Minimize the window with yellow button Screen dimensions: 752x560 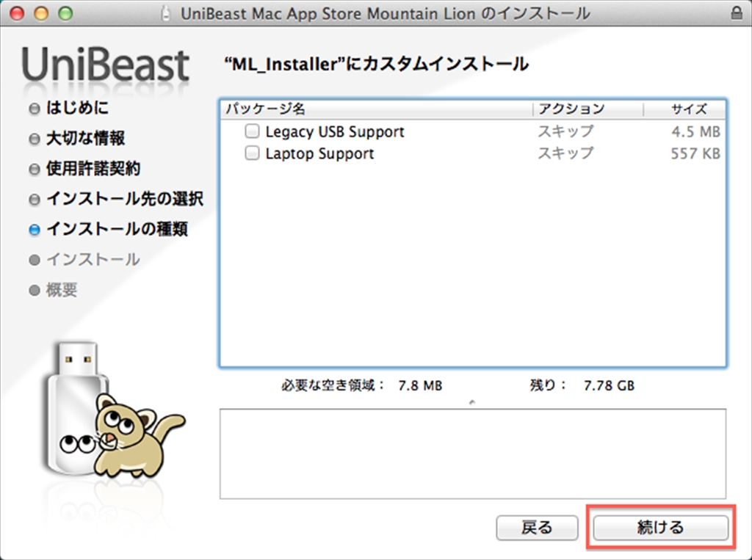point(41,13)
